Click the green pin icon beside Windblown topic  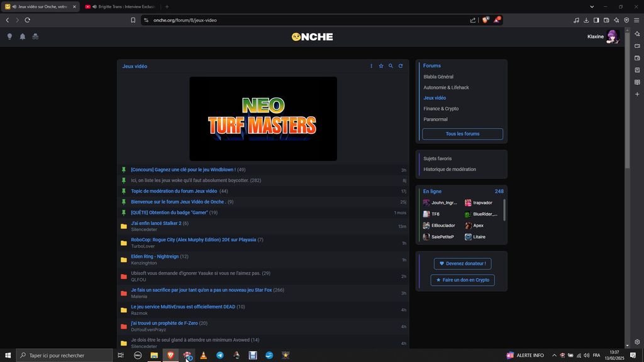[124, 170]
